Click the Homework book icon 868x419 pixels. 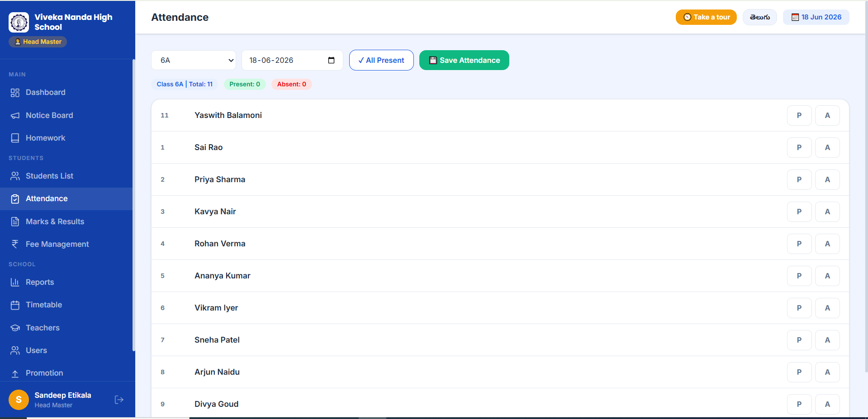coord(15,138)
